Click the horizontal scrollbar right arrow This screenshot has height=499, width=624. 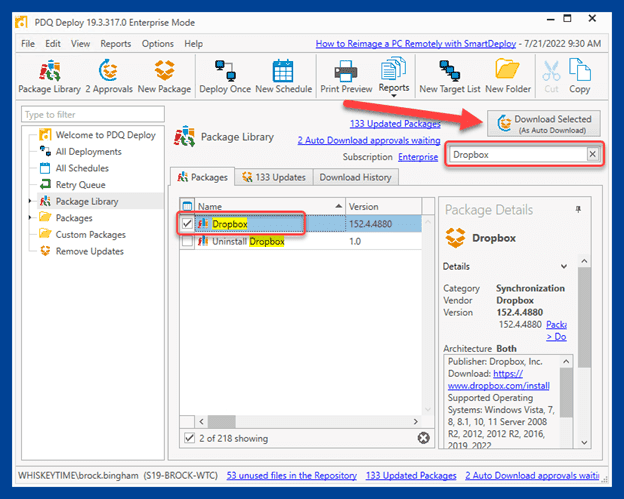pyautogui.click(x=415, y=421)
